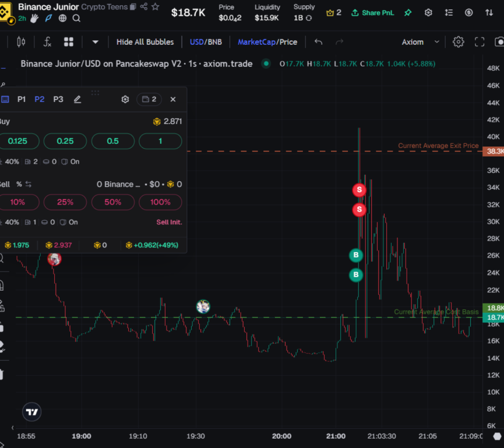The width and height of the screenshot is (504, 448).
Task: Open the trade panel settings gear
Action: tap(125, 99)
